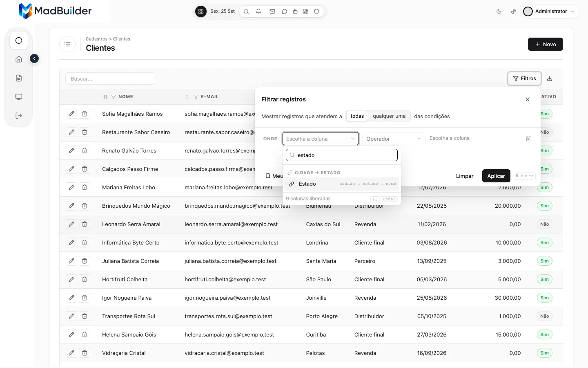Open the monitor icon in sidebar
The image size is (588, 368).
19,97
